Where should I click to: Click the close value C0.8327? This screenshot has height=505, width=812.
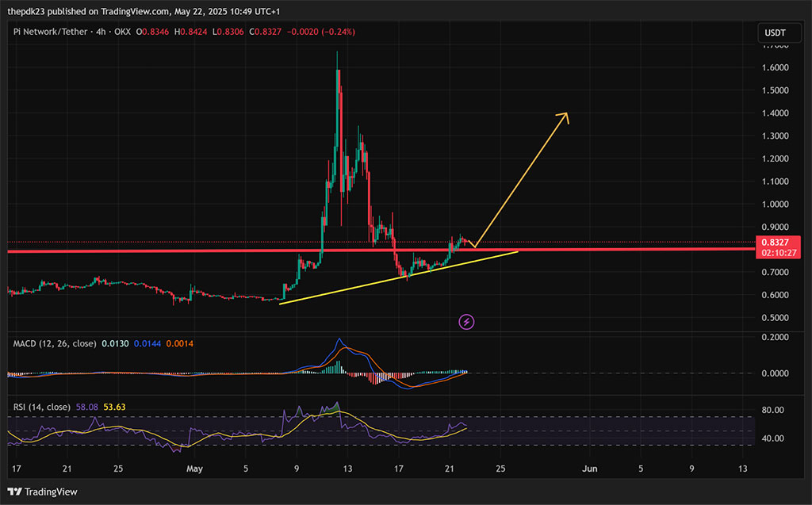(x=265, y=32)
